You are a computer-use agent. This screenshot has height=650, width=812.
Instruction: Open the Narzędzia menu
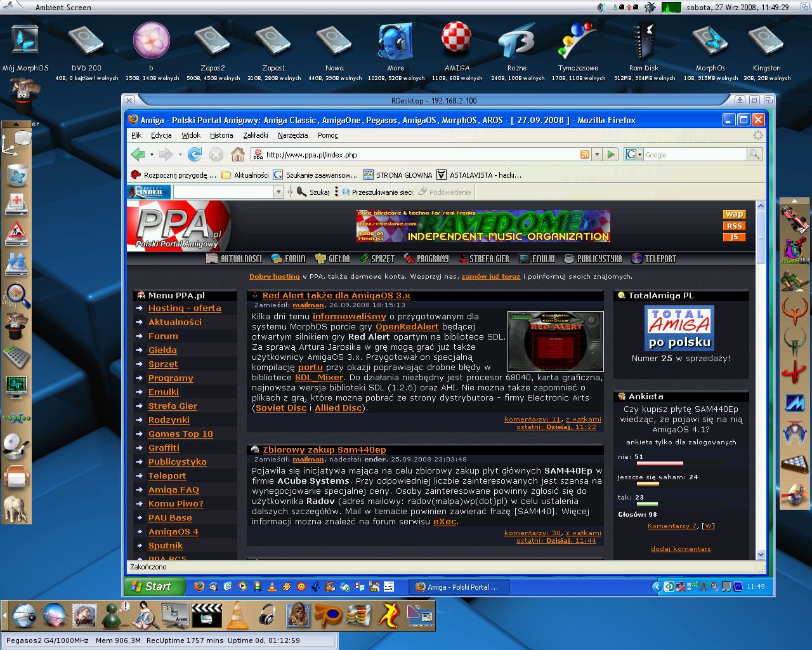coord(292,135)
